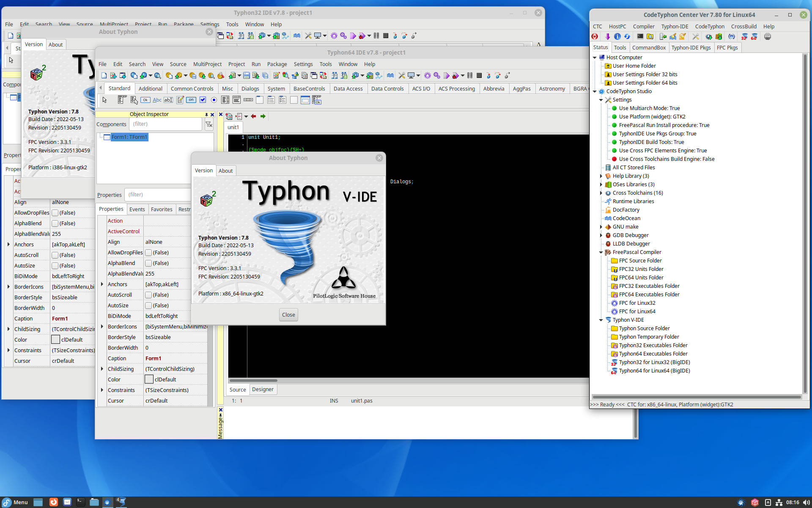
Task: Click the folder search icon in CodeTyphon Center
Action: point(650,36)
